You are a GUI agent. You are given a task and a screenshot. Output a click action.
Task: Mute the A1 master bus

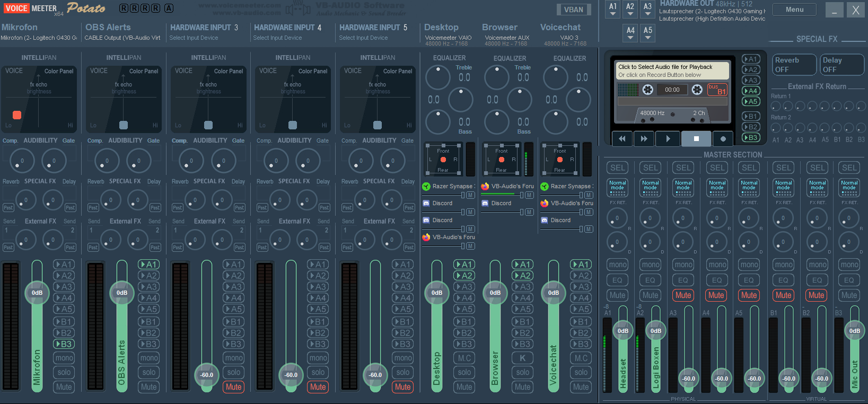617,295
